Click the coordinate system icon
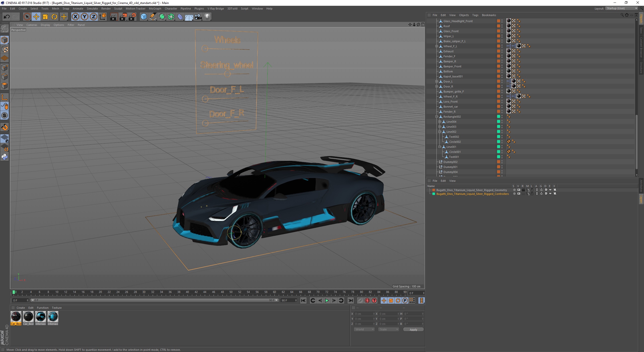 [x=103, y=17]
